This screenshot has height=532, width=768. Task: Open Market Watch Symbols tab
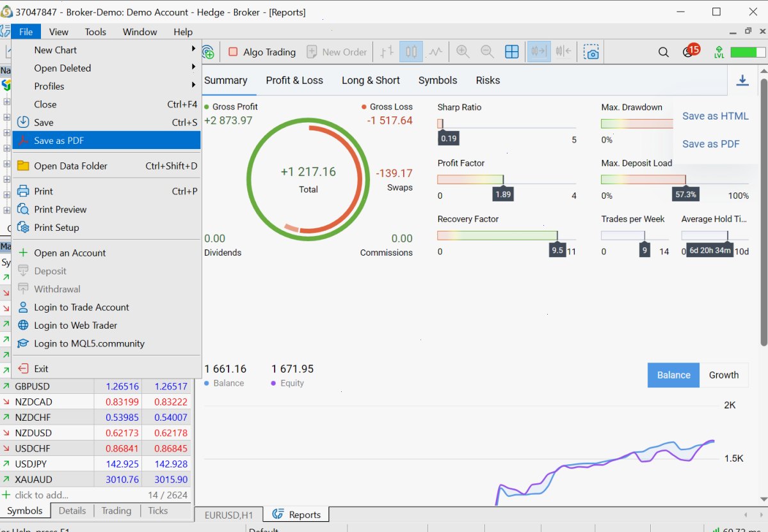click(x=25, y=510)
